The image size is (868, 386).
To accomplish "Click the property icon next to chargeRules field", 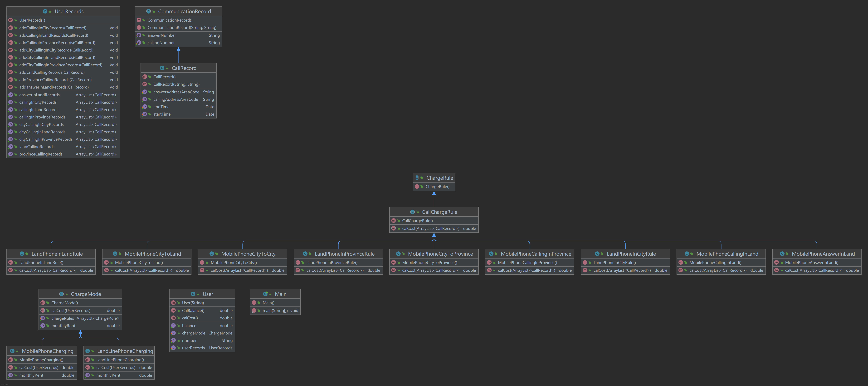I will (43, 318).
